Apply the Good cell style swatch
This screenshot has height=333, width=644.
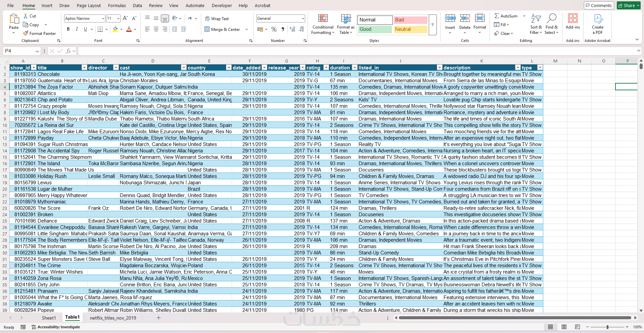(375, 29)
